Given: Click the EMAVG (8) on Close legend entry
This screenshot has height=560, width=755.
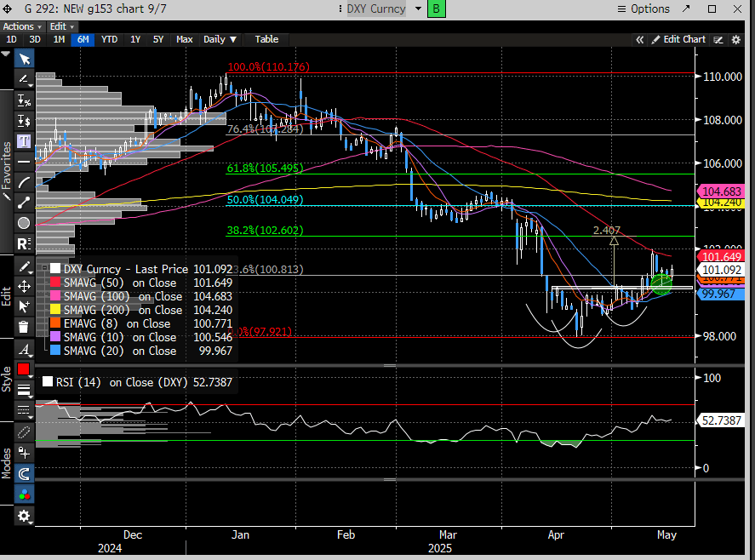Looking at the screenshot, I should (x=117, y=323).
